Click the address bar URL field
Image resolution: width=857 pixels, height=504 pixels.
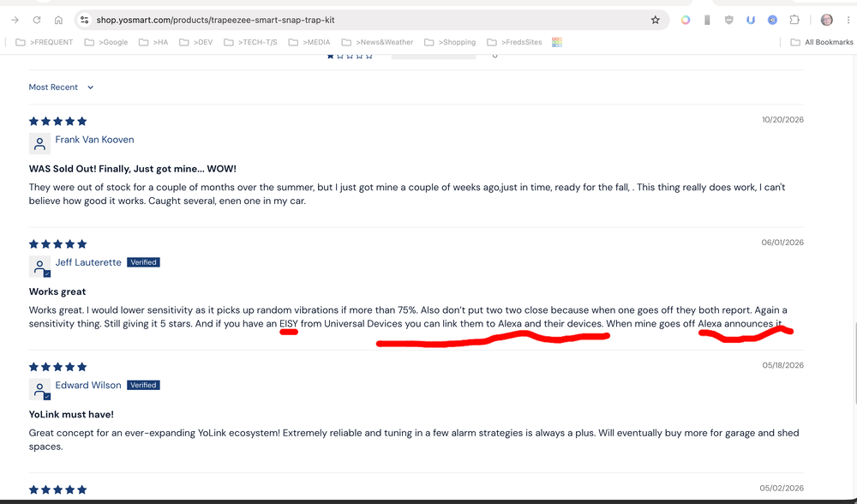point(372,21)
